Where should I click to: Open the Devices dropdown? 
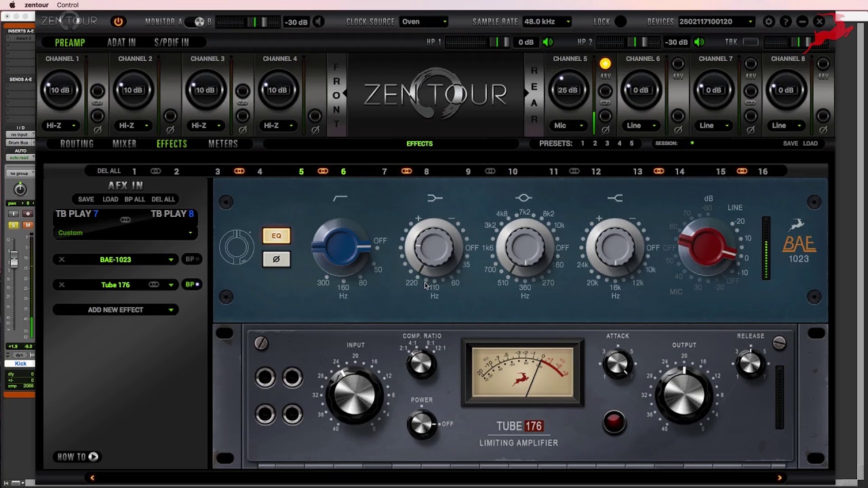717,22
